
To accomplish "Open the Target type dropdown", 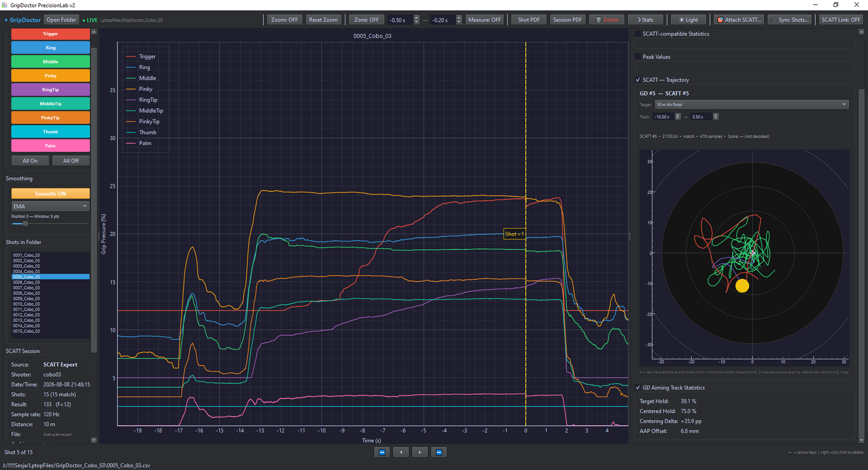I will pyautogui.click(x=752, y=105).
